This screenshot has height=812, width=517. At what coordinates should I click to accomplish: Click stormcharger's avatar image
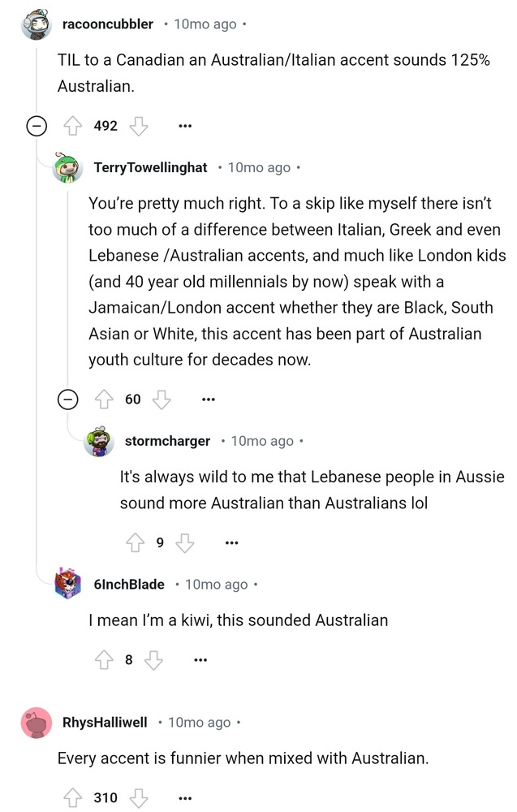click(x=99, y=441)
